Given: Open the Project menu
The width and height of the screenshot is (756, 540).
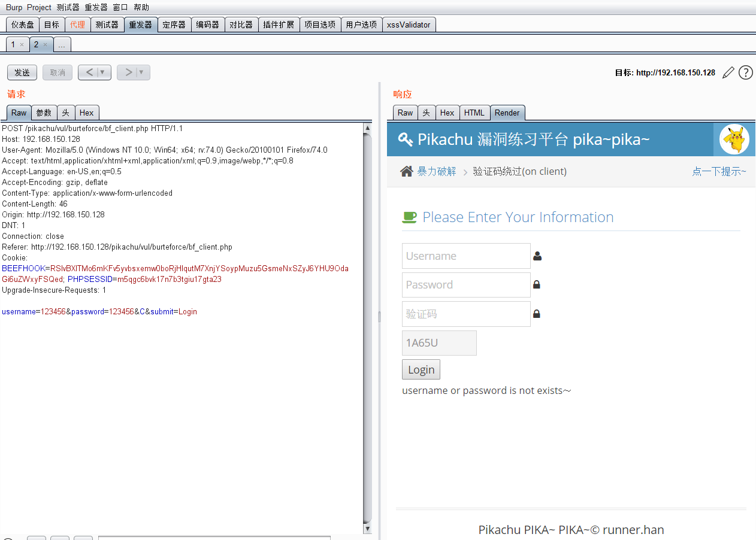Looking at the screenshot, I should click(x=40, y=7).
